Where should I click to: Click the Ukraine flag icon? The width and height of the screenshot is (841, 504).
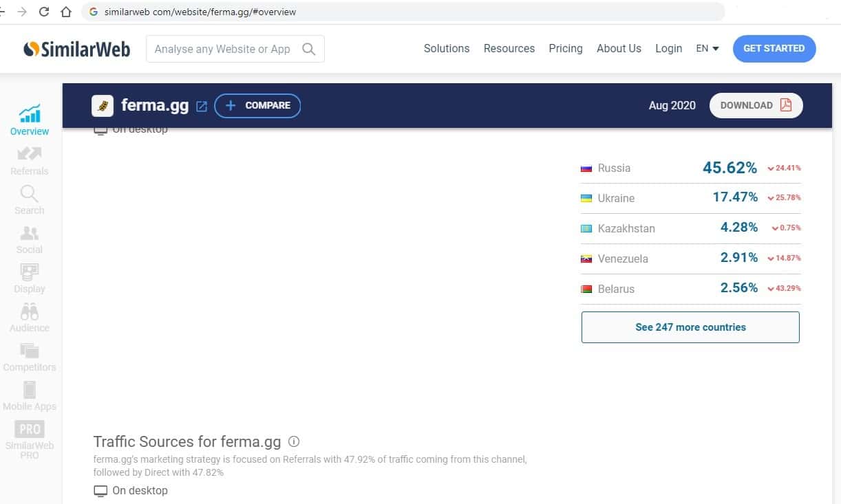pyautogui.click(x=586, y=199)
